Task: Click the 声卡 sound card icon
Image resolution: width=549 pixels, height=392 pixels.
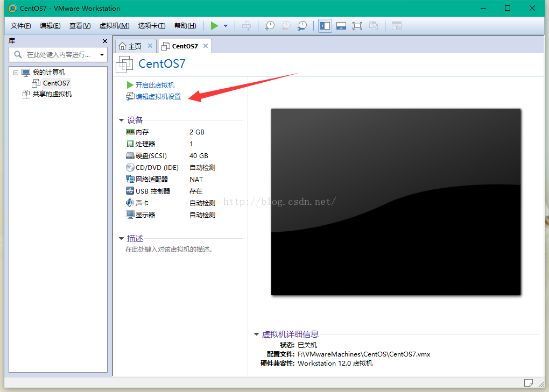Action: (x=130, y=203)
